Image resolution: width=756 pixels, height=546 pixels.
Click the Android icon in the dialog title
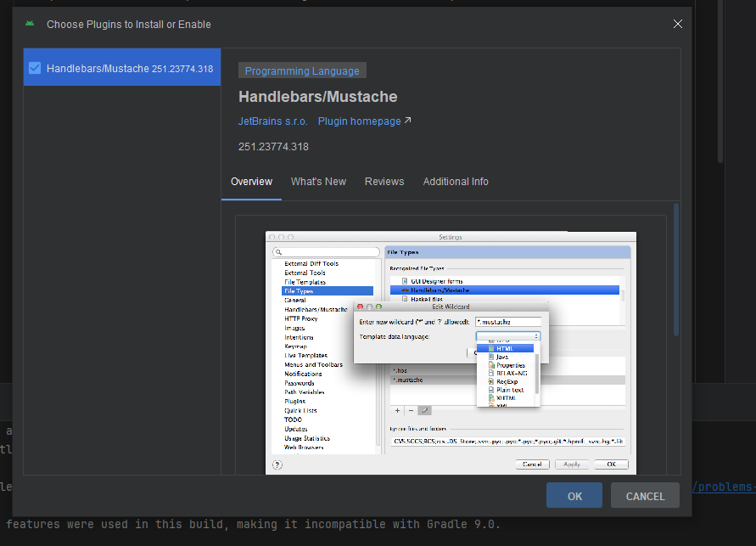tap(30, 24)
